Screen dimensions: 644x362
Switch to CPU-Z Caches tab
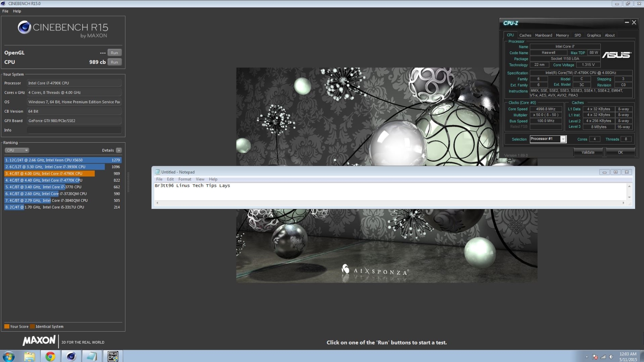coord(525,35)
